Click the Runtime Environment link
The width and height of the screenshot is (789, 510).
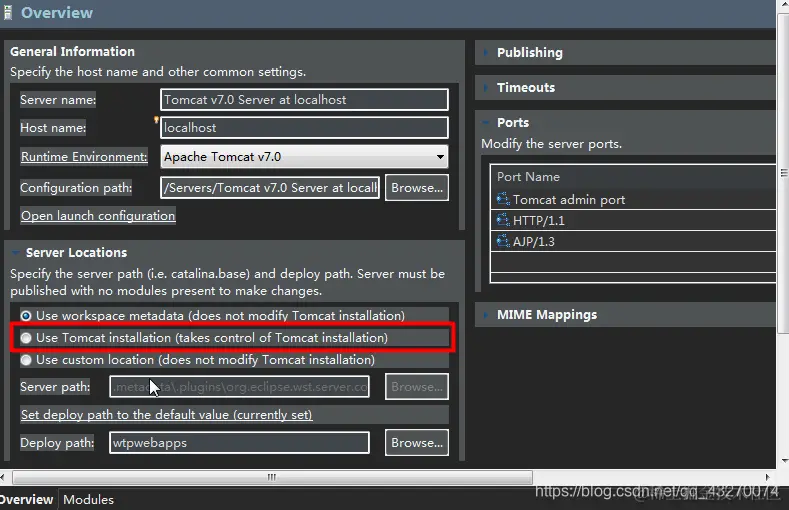(84, 157)
